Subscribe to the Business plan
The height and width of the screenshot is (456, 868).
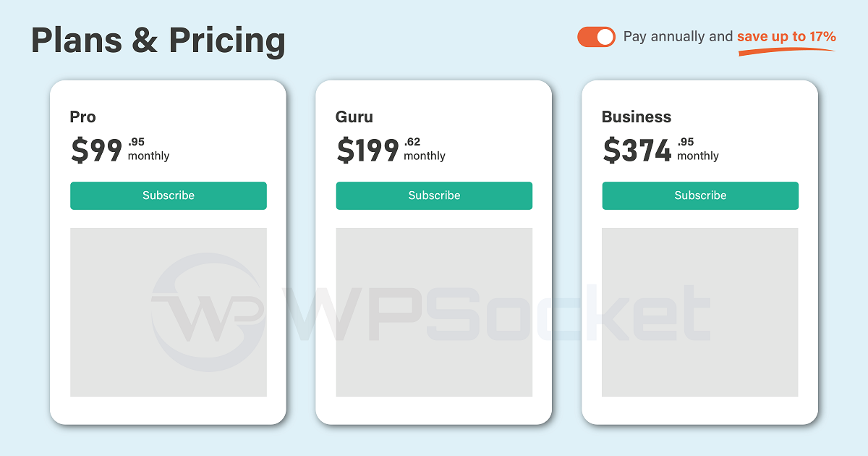(700, 195)
